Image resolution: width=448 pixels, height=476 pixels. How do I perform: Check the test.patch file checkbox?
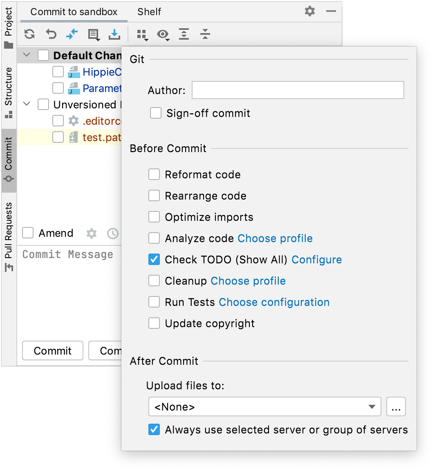(x=58, y=137)
